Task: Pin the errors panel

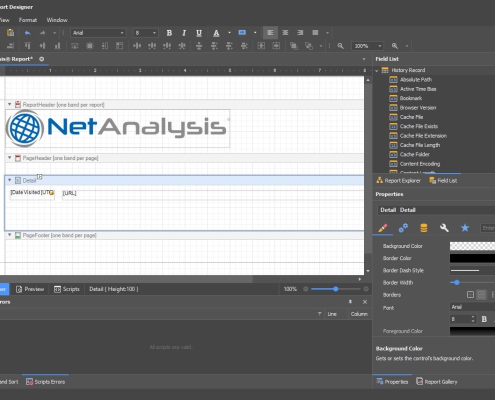Action: point(350,302)
